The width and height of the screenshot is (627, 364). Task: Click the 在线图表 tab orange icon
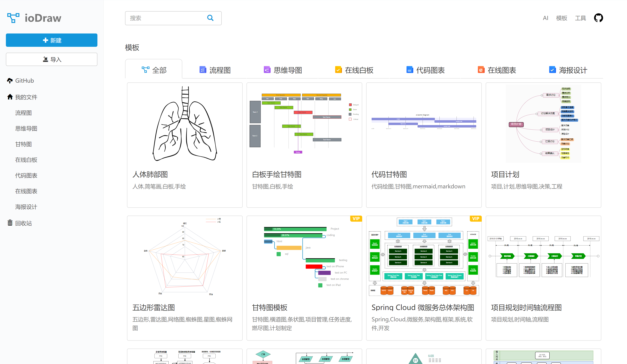point(481,70)
